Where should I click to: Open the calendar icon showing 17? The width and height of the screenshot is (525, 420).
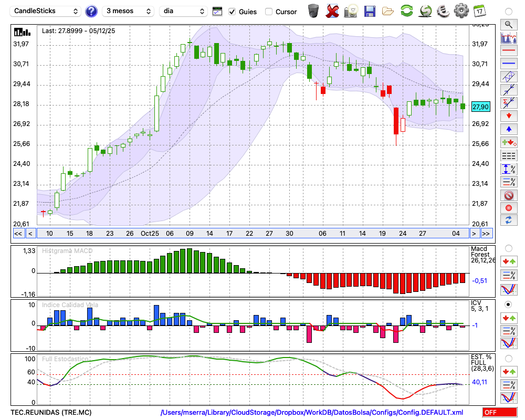click(x=479, y=11)
